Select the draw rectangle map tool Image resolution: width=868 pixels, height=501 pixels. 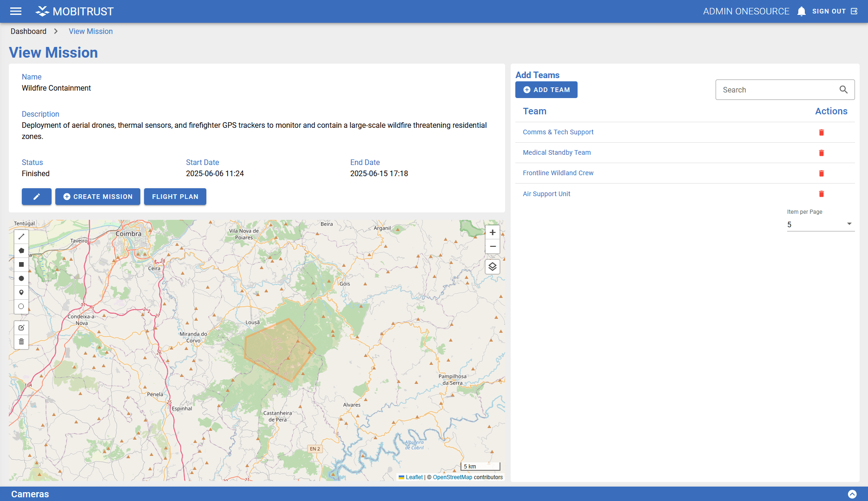[21, 264]
